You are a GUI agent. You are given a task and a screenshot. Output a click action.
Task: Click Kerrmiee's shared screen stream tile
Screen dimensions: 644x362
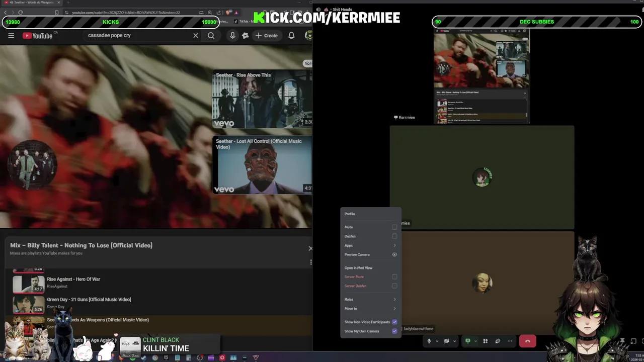point(481,75)
